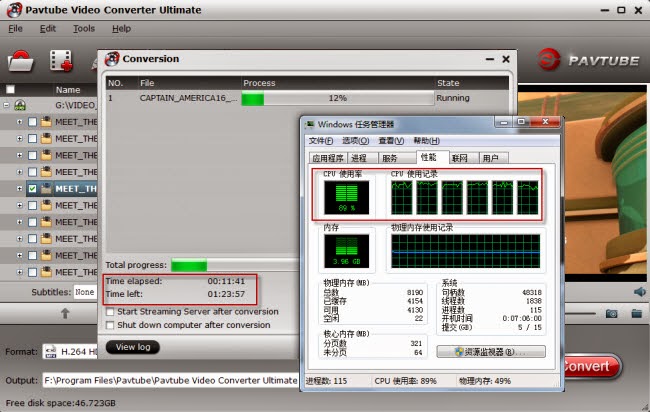
Task: Open Task Manager 帮助(H) menu
Action: (427, 141)
